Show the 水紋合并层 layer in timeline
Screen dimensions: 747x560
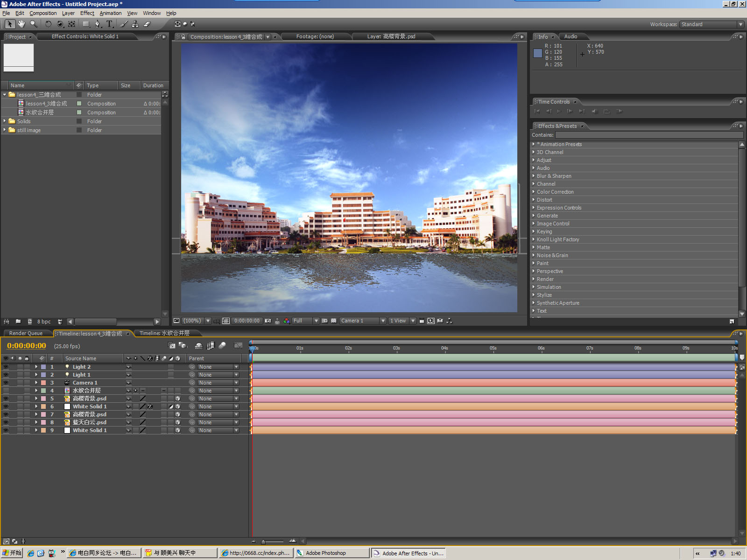coord(6,391)
